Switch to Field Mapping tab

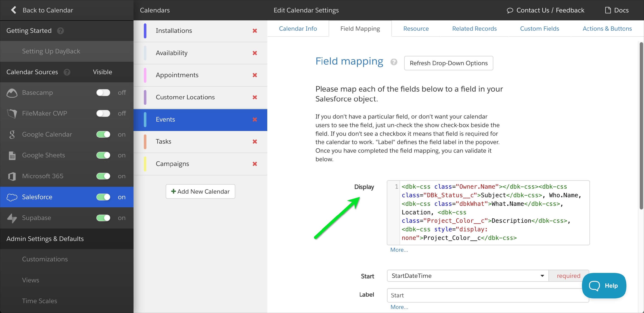[360, 29]
